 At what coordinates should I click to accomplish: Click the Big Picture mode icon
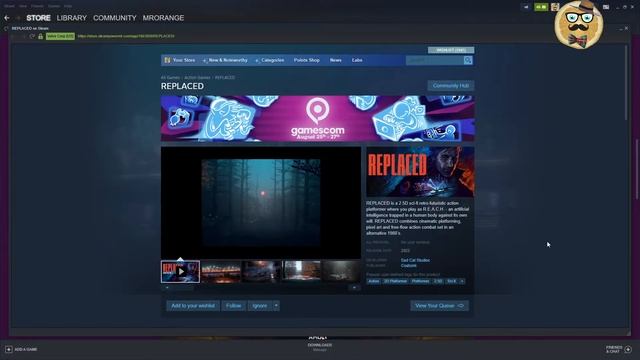606,7
